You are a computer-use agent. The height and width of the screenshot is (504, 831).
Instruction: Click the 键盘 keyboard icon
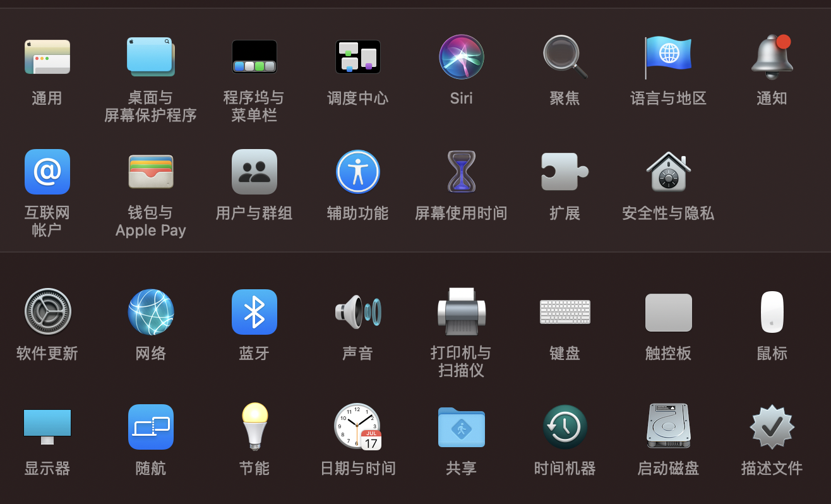click(565, 312)
